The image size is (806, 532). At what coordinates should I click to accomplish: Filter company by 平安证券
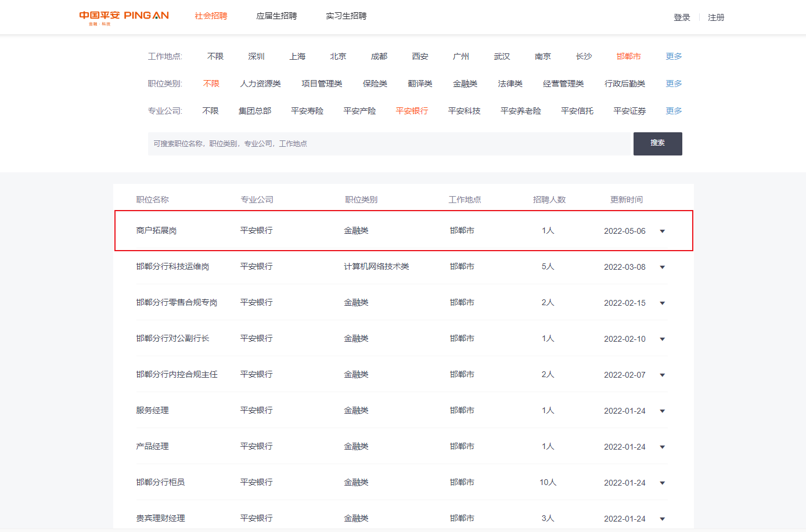point(629,111)
